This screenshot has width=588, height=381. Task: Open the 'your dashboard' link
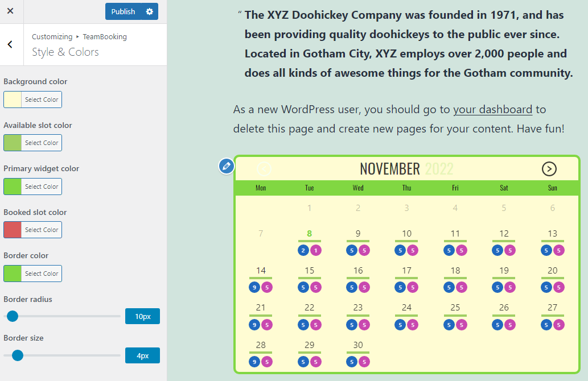click(x=492, y=109)
